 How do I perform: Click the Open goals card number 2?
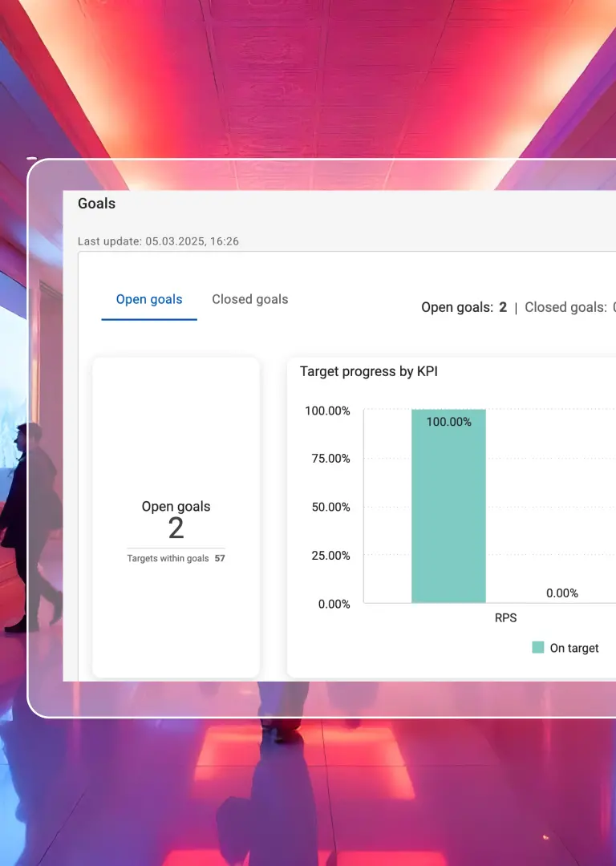pos(176,528)
